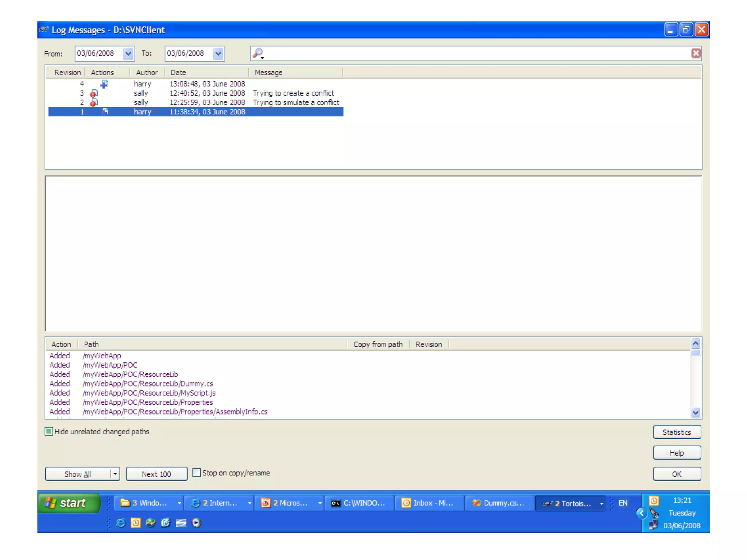Expand the Show All button arrow

pos(115,474)
